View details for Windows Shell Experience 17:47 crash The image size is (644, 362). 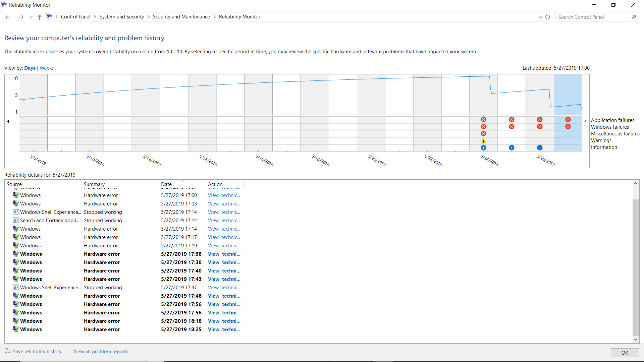pyautogui.click(x=224, y=288)
